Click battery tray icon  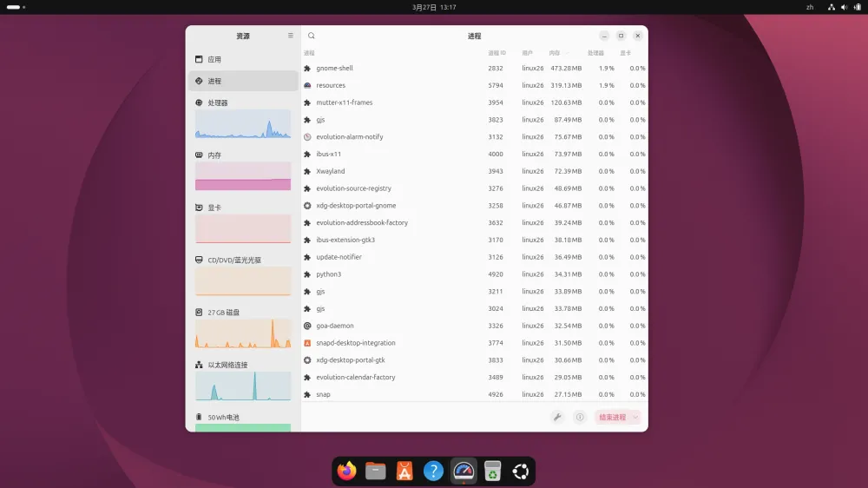858,7
